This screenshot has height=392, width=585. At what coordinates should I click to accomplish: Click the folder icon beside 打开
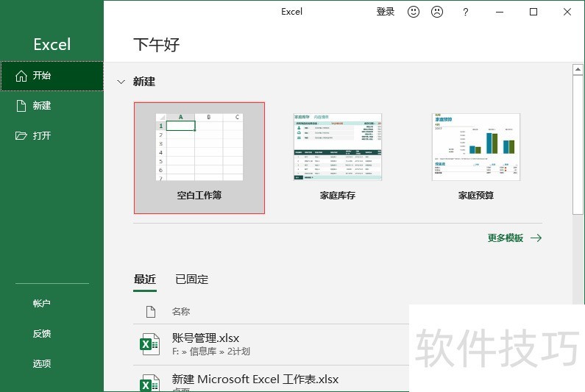[x=21, y=135]
